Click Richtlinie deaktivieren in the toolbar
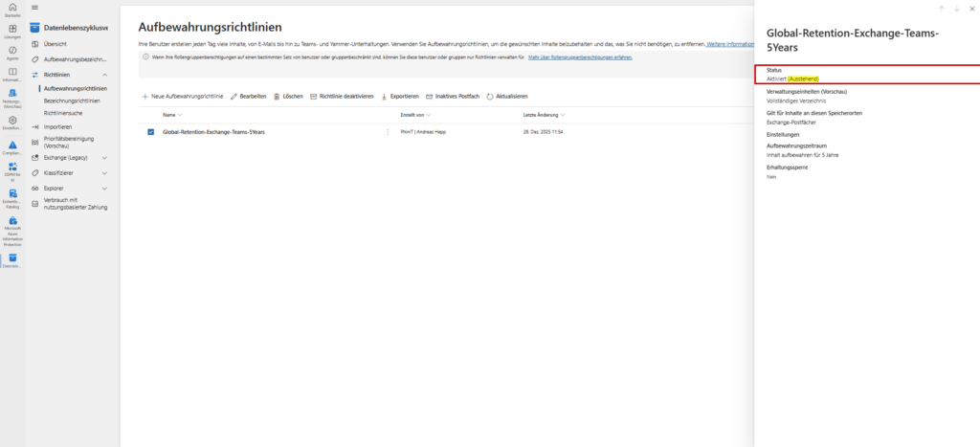 tap(341, 97)
